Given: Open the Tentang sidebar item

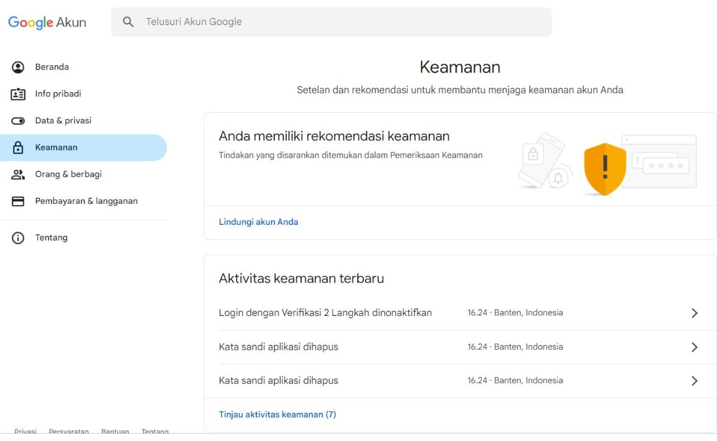Looking at the screenshot, I should click(83, 238).
